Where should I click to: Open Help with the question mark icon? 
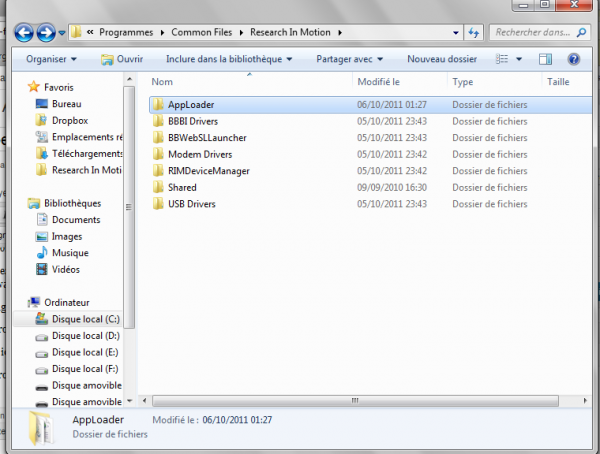(x=574, y=59)
